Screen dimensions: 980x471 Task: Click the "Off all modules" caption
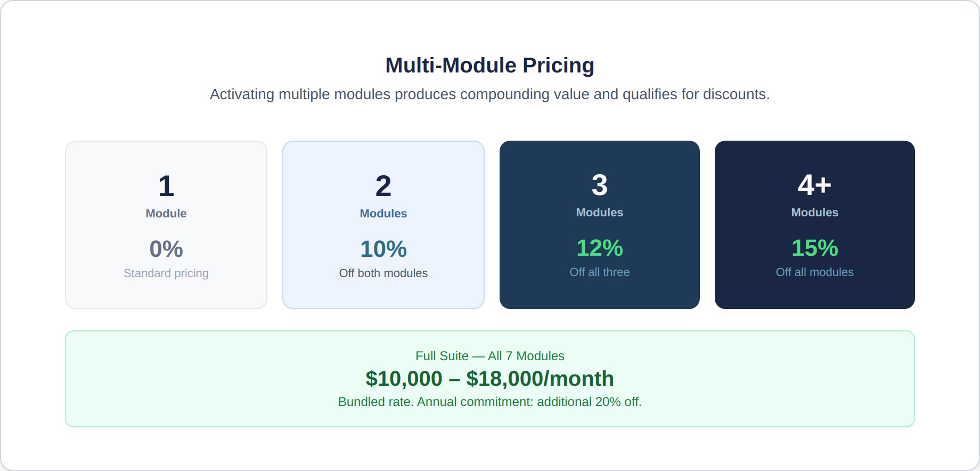pyautogui.click(x=814, y=272)
